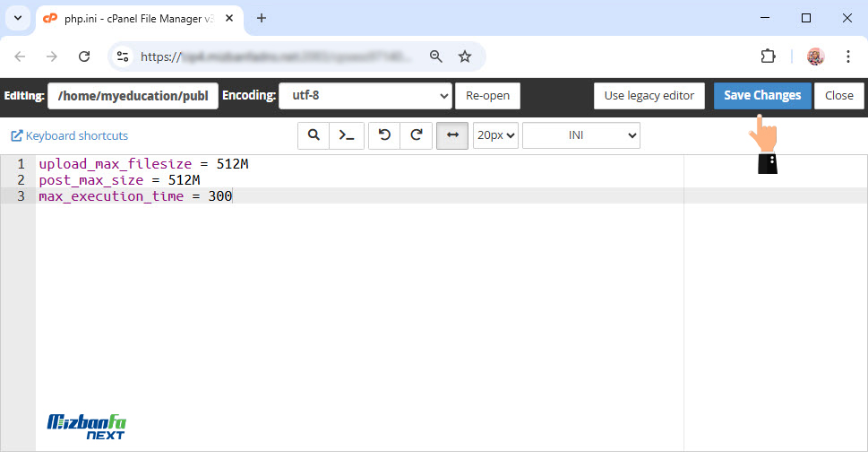868x468 pixels.
Task: Open the command-line terminal icon in toolbar
Action: coord(345,135)
